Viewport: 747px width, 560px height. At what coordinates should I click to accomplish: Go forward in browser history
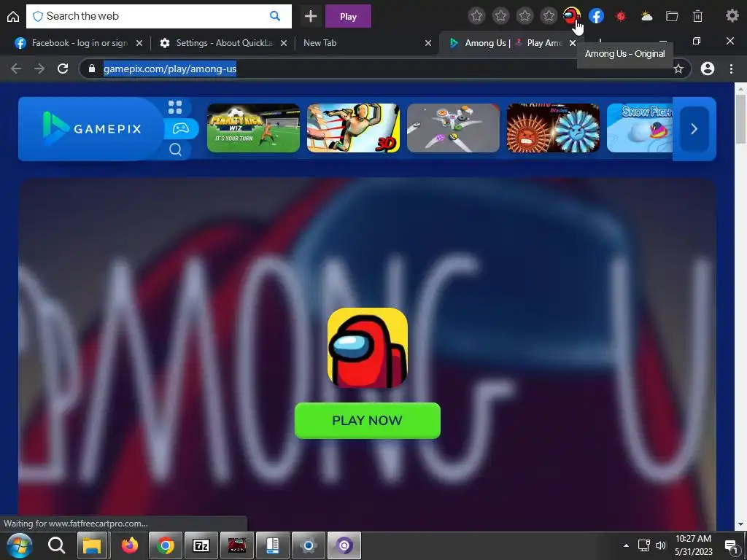pyautogui.click(x=39, y=69)
